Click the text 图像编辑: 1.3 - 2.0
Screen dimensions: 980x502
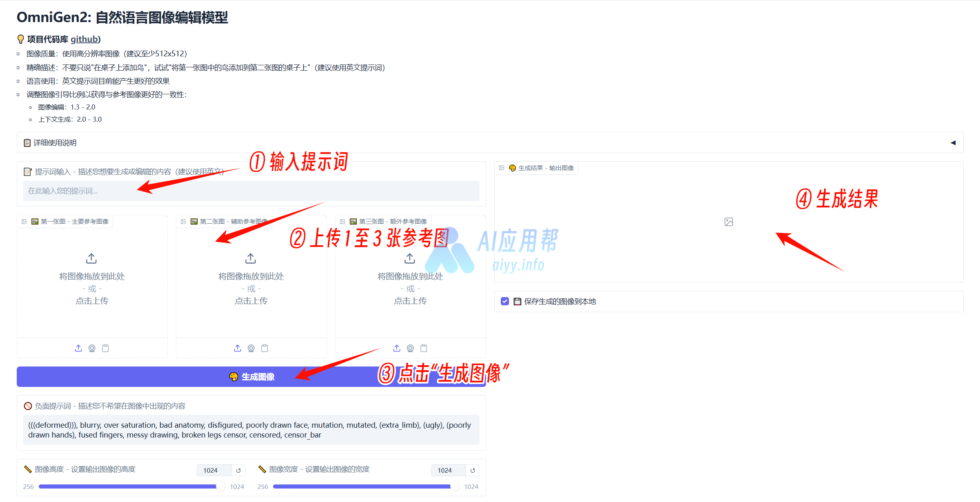67,107
